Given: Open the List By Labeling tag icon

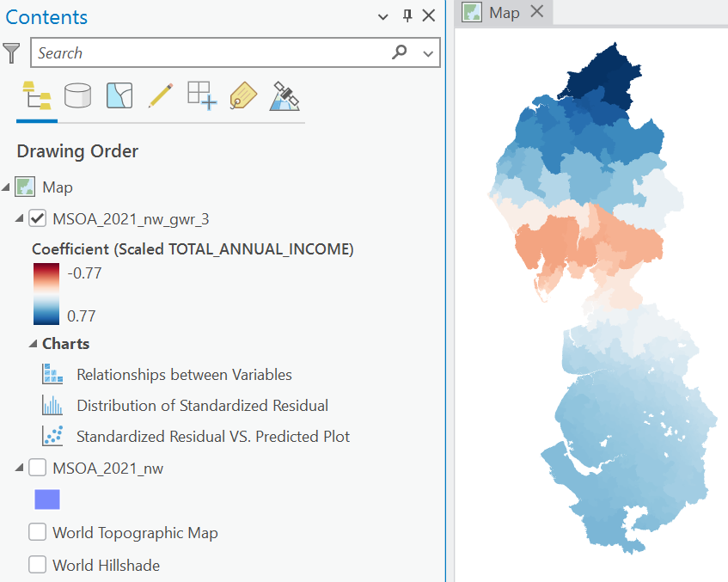Looking at the screenshot, I should tap(243, 95).
